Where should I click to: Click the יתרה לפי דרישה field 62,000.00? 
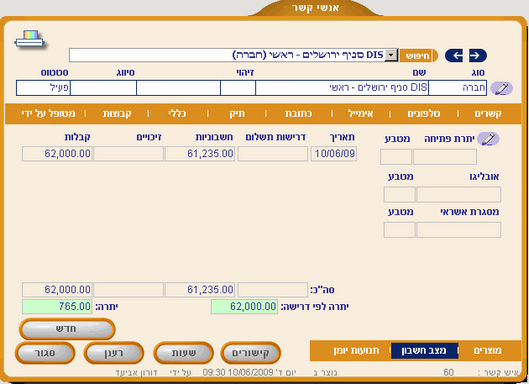244,306
